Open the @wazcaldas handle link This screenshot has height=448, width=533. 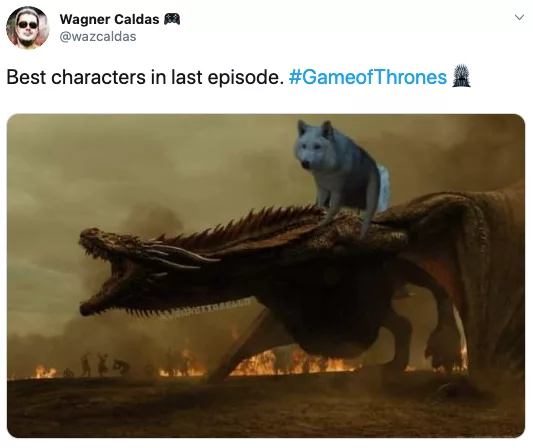(x=98, y=37)
